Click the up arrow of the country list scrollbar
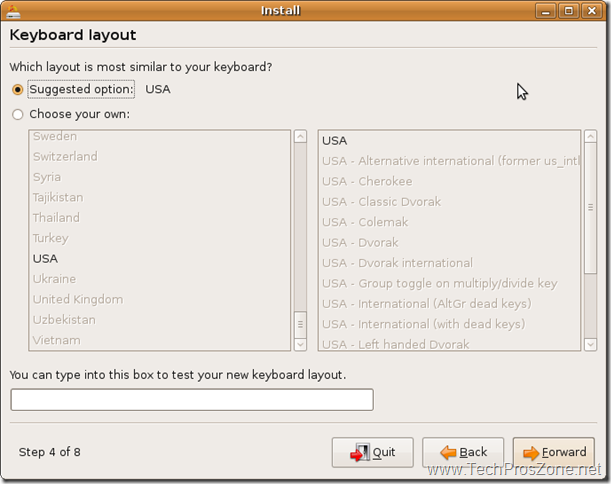This screenshot has width=611, height=484. pos(300,137)
